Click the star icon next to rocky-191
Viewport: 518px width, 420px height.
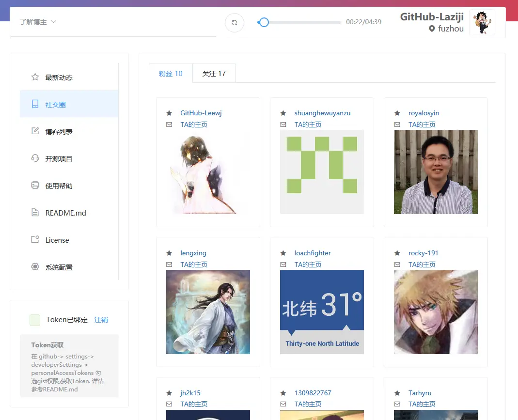[397, 253]
